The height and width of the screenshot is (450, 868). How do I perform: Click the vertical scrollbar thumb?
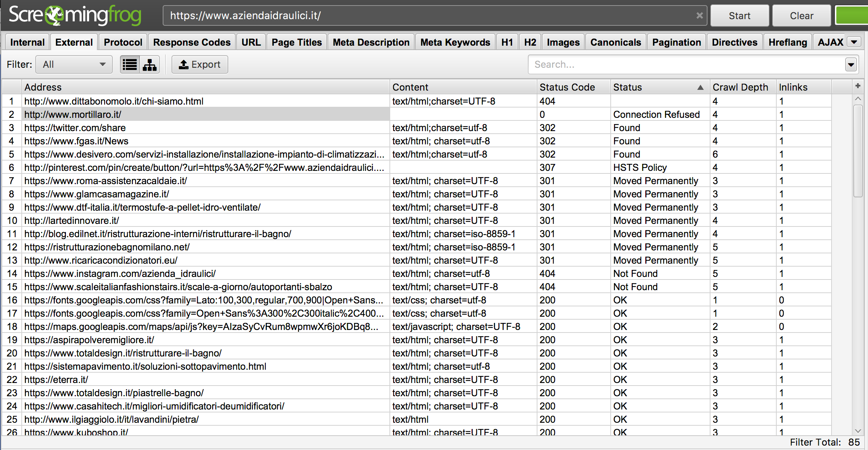pyautogui.click(x=858, y=151)
